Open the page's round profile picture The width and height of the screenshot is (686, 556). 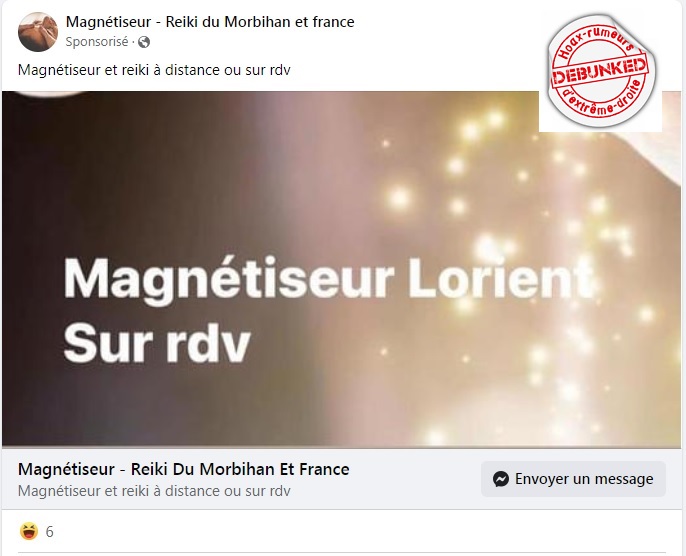click(38, 31)
